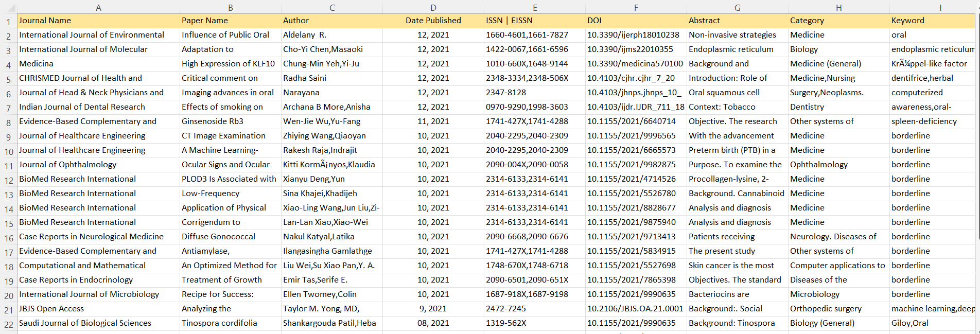980x334 pixels.
Task: Select ISSN cell '2347-8128'
Action: (535, 93)
